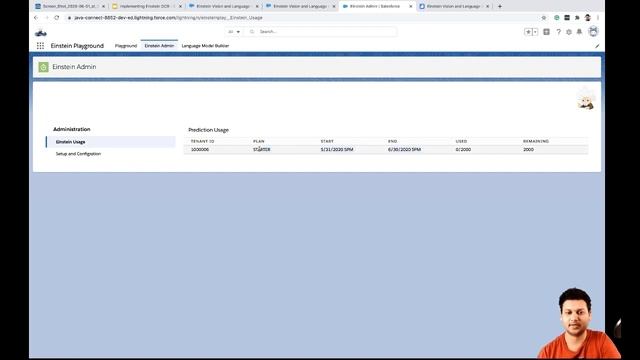Screen dimensions: 640x360
Task: Open the Notifications bell icon
Action: click(579, 32)
